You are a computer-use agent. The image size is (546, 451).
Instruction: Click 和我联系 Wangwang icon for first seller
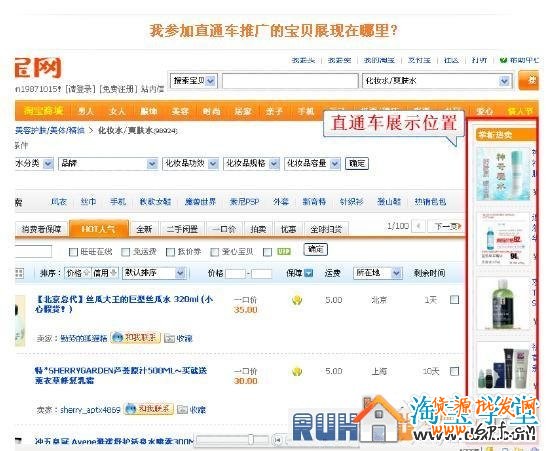click(x=135, y=337)
